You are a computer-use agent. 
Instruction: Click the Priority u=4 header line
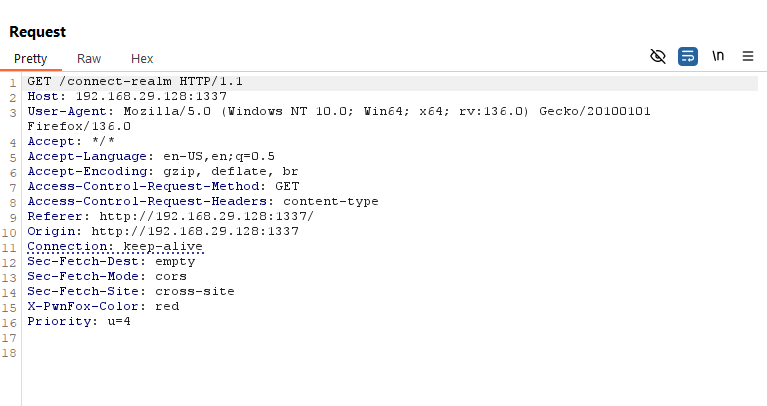pos(79,321)
